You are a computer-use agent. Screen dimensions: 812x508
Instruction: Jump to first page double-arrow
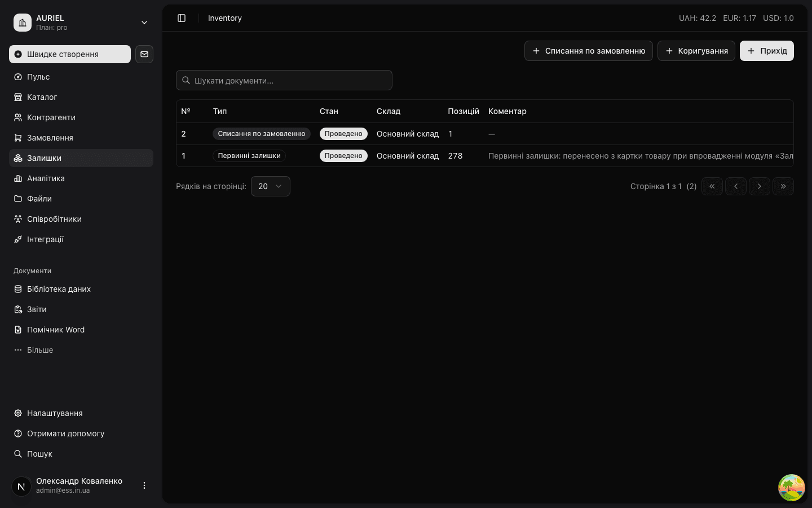click(x=712, y=186)
